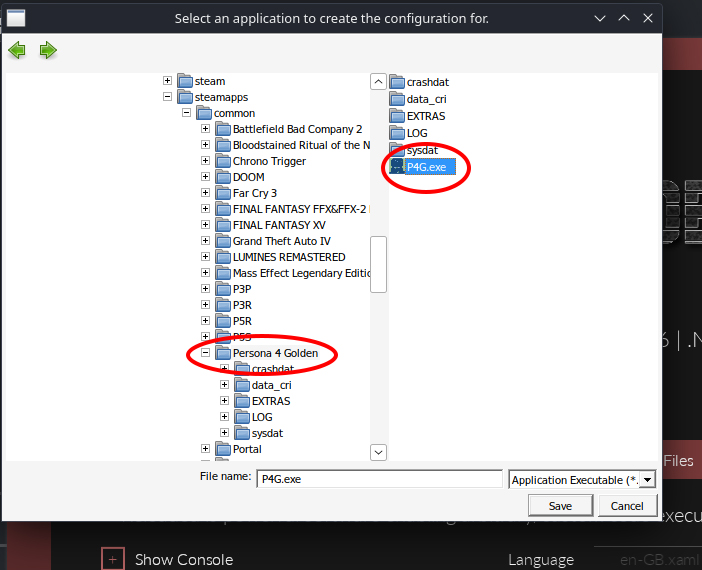Open the LOG folder icon in file list
Image resolution: width=702 pixels, height=570 pixels.
click(397, 133)
